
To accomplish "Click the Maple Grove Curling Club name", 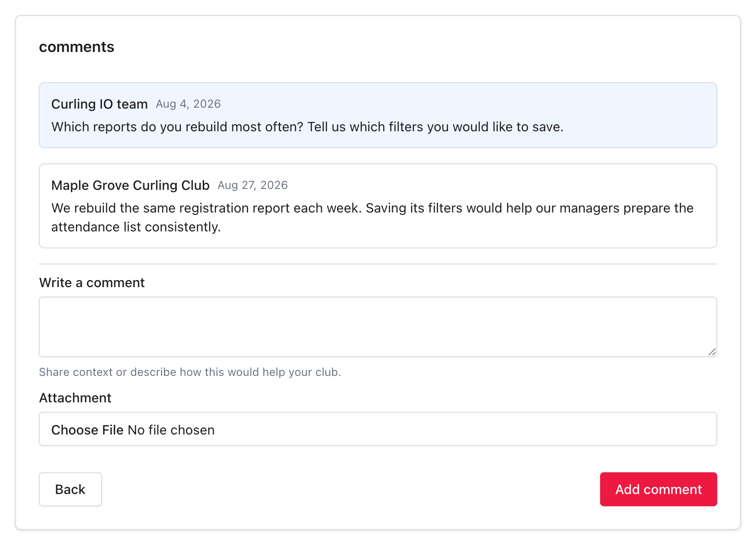I will [130, 185].
